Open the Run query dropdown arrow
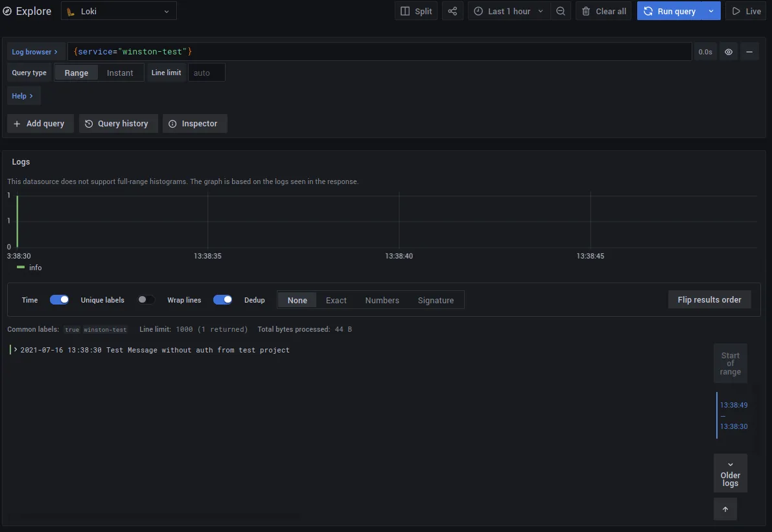Viewport: 772px width, 532px height. [710, 10]
